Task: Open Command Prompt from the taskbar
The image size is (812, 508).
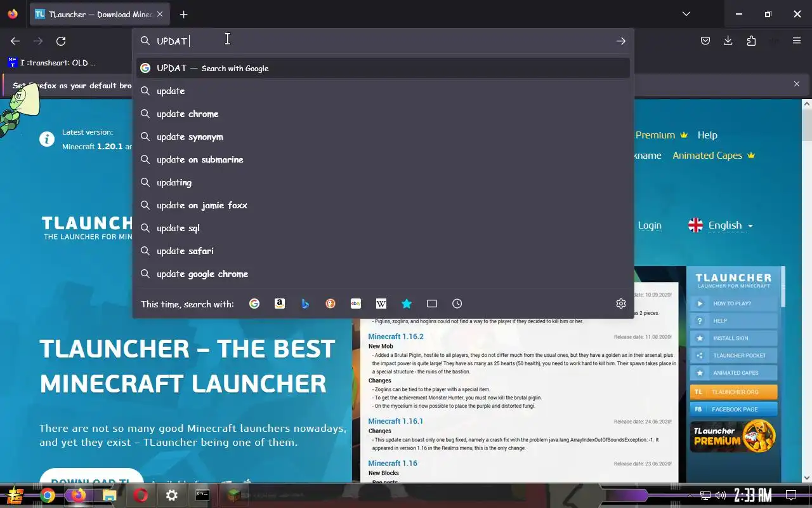Action: 203,495
